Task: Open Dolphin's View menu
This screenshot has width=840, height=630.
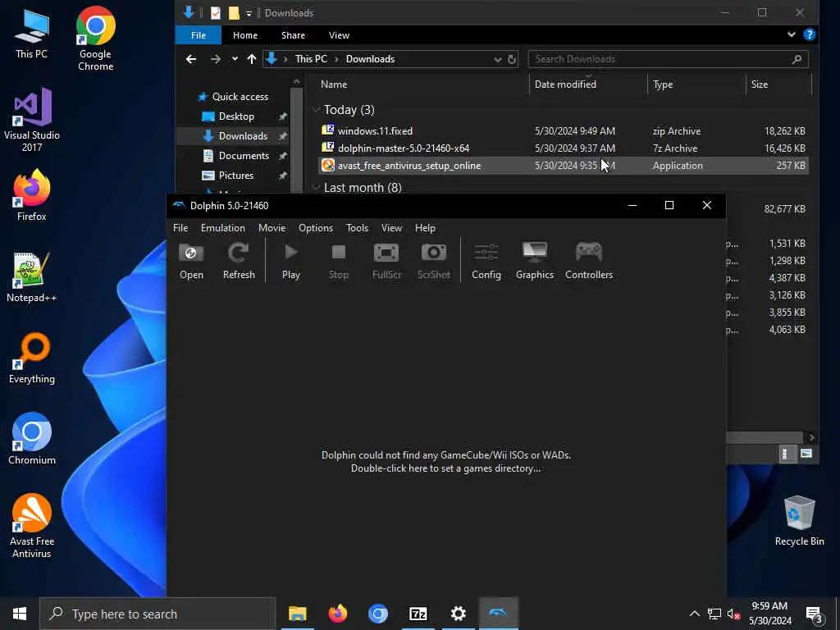Action: (391, 228)
